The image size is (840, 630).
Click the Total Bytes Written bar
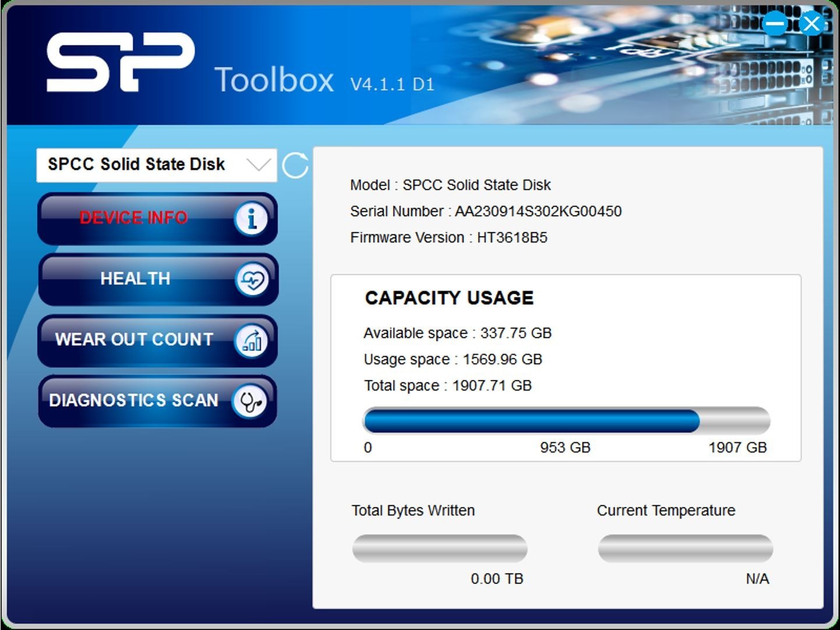(x=440, y=548)
